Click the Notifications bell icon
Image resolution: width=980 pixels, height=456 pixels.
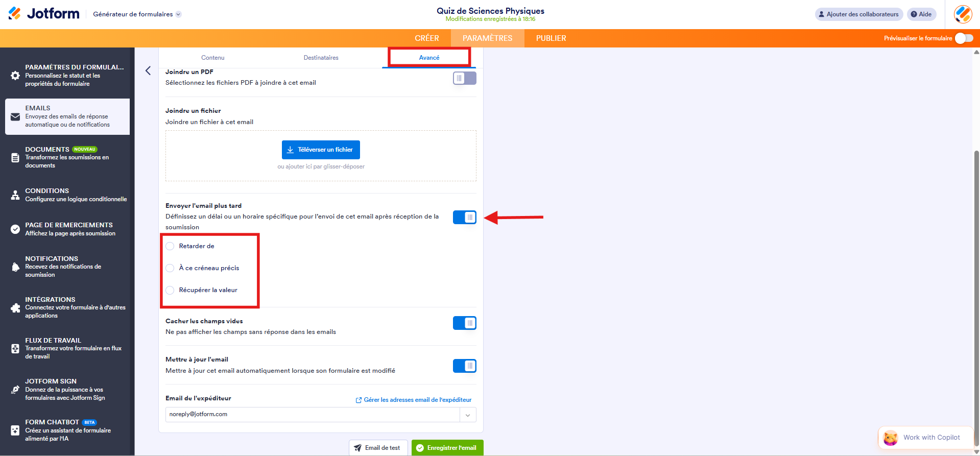point(15,267)
